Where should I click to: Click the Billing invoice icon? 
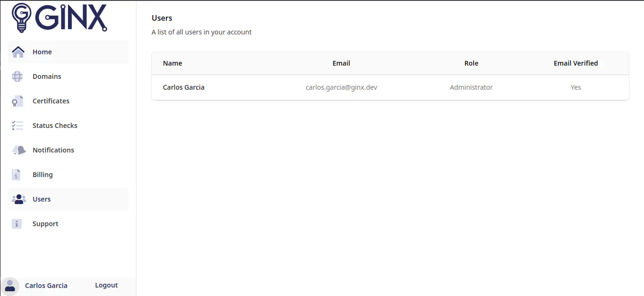coord(17,175)
